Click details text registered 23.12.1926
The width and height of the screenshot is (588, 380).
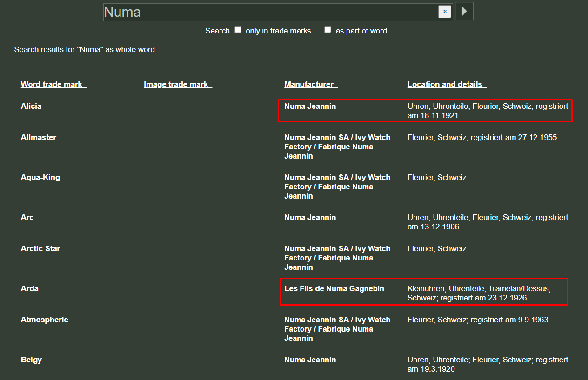pos(479,293)
